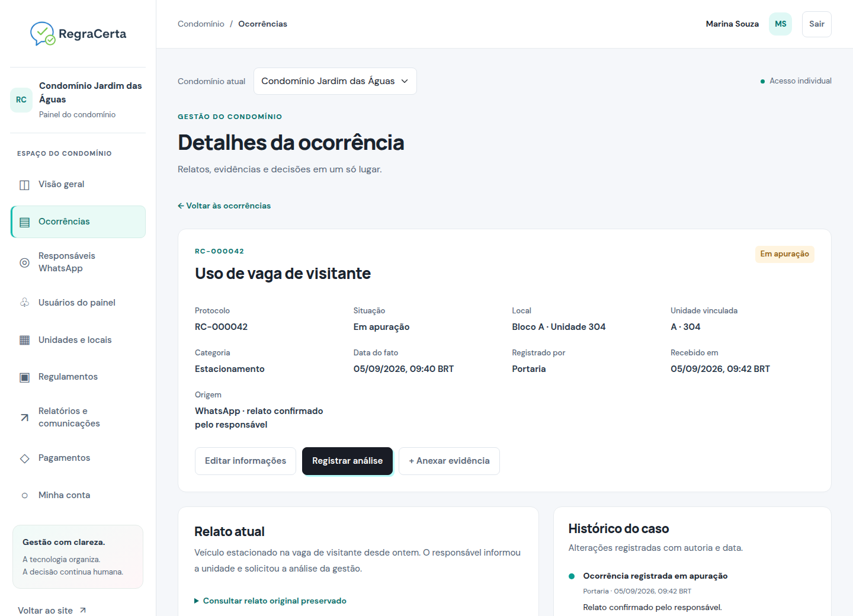Click the Condomínio Jardim das Águas sidebar title
The height and width of the screenshot is (616, 853).
(x=91, y=92)
